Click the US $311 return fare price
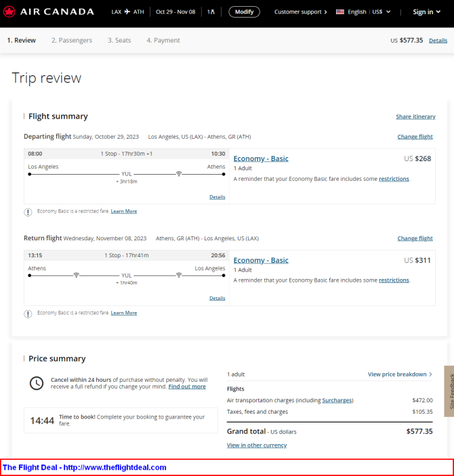 pos(417,261)
